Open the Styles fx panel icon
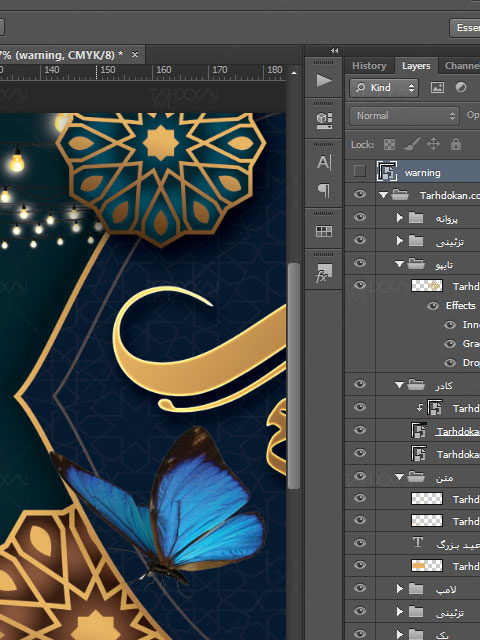Viewport: 480px width, 640px height. tap(324, 273)
